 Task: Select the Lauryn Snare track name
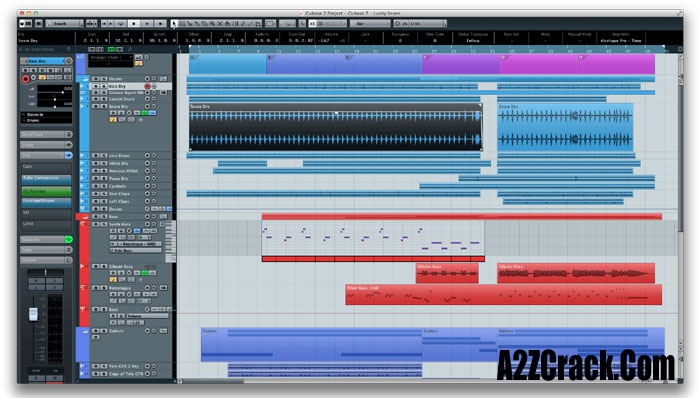click(121, 99)
